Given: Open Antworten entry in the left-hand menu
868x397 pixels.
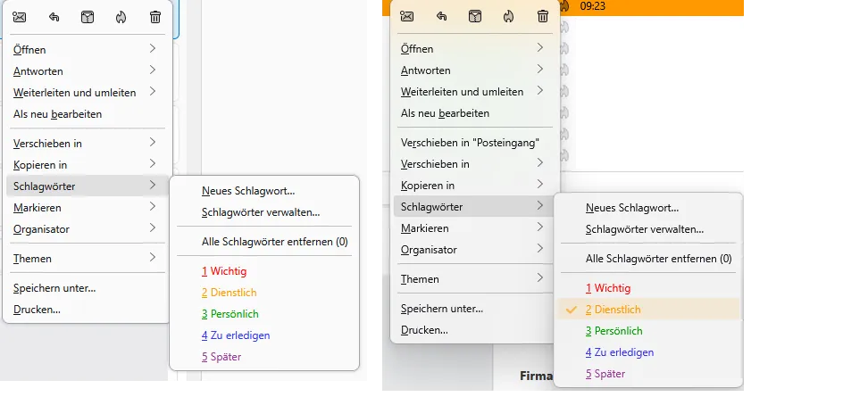Looking at the screenshot, I should pyautogui.click(x=86, y=70).
